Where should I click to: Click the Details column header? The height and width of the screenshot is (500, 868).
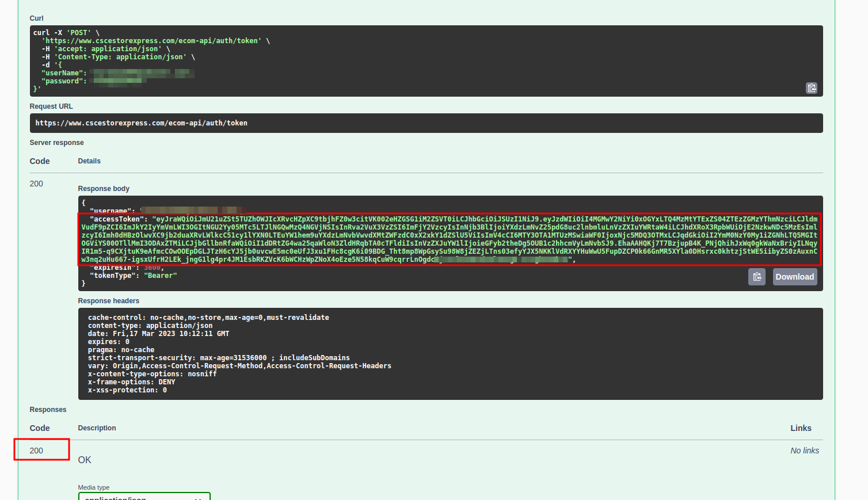coord(89,161)
